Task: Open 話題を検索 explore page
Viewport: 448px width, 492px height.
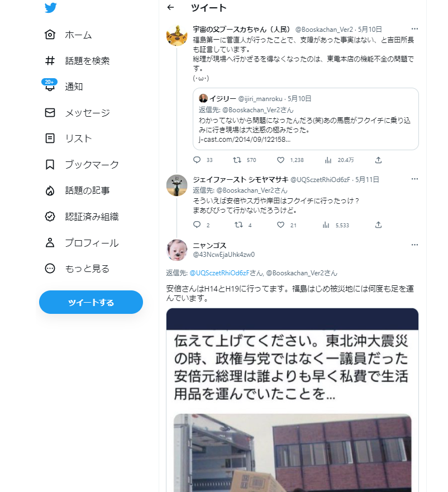Action: [77, 60]
